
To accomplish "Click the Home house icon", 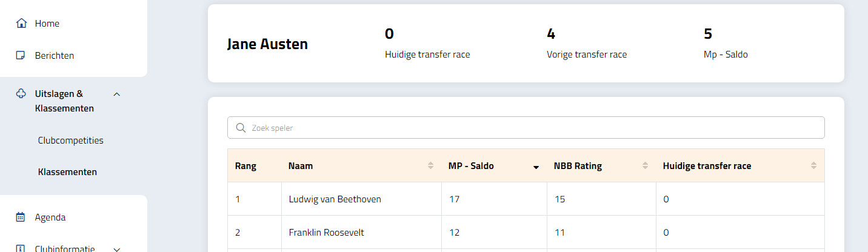I will 21,24.
